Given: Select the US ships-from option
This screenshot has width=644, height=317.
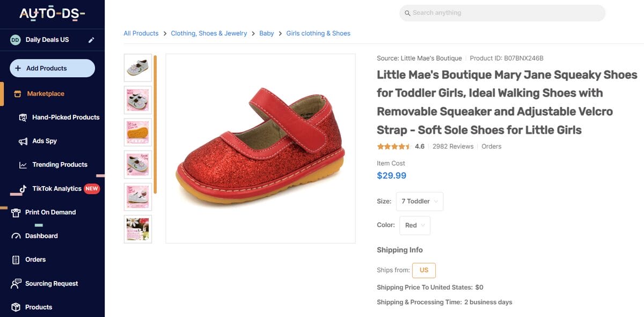Looking at the screenshot, I should pyautogui.click(x=424, y=270).
